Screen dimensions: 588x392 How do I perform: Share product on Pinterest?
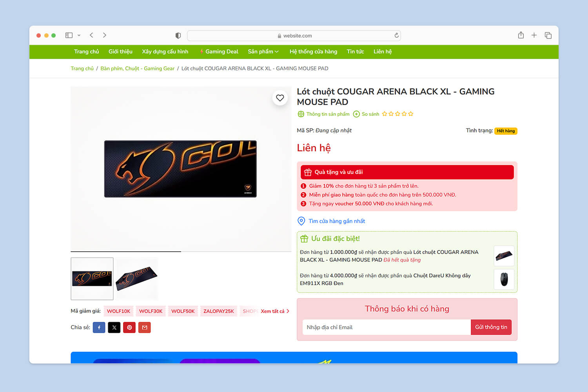click(129, 327)
